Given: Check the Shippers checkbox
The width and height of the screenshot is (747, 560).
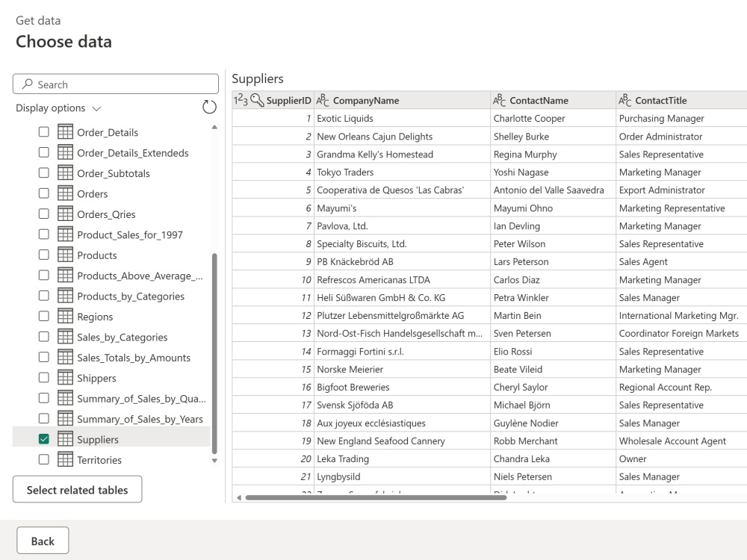Looking at the screenshot, I should click(x=44, y=378).
